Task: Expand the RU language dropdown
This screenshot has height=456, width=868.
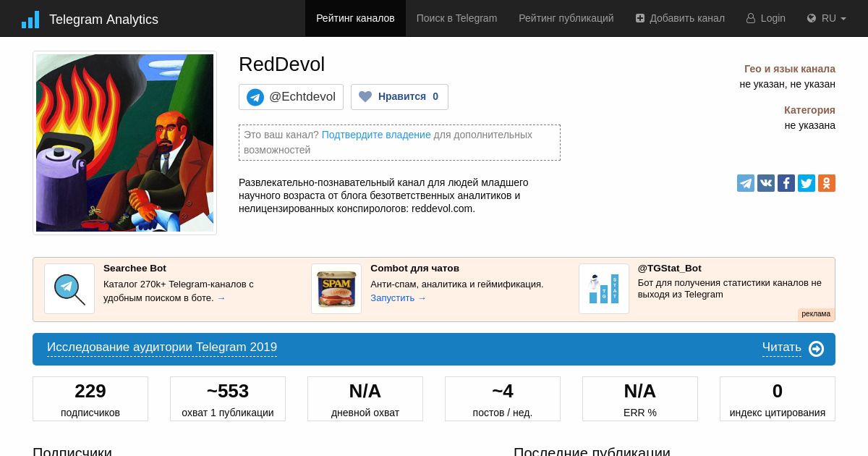Action: pos(826,18)
